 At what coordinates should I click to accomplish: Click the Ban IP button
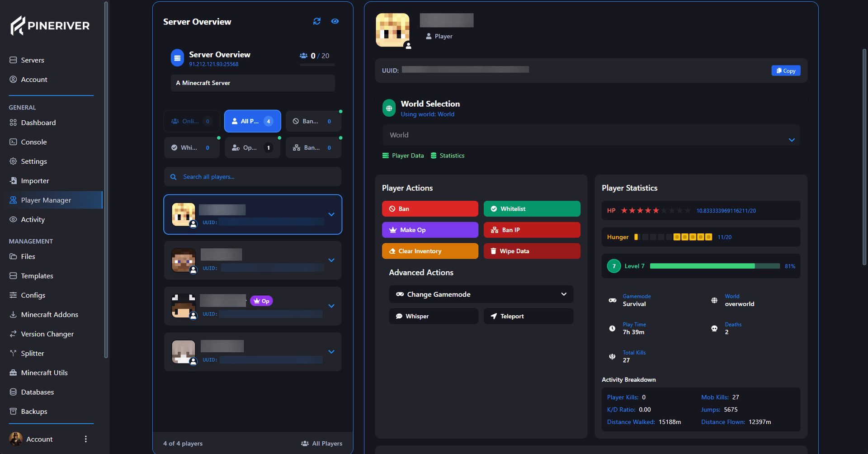[532, 230]
